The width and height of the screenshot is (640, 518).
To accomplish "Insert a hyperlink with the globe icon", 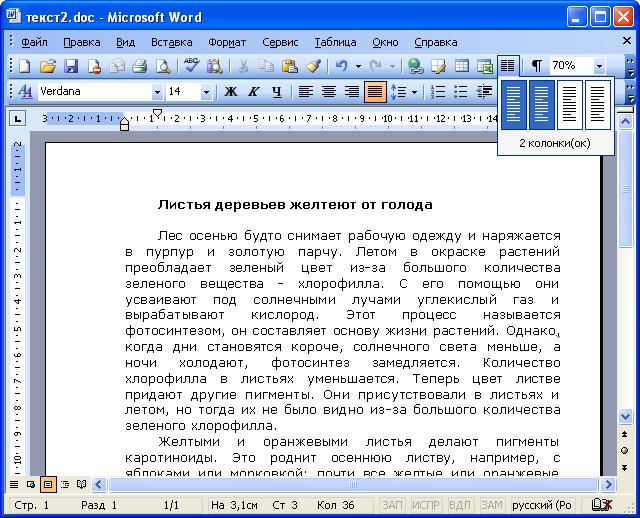I will [x=415, y=66].
